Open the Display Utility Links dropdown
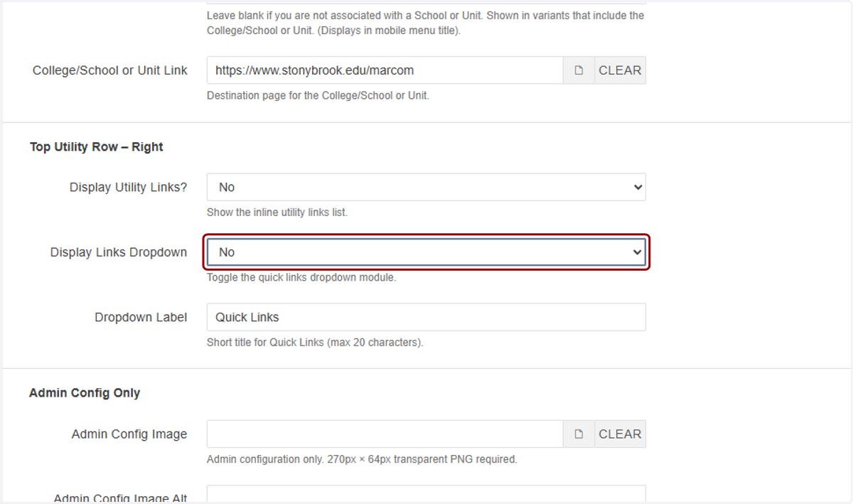The width and height of the screenshot is (853, 504). coord(426,187)
